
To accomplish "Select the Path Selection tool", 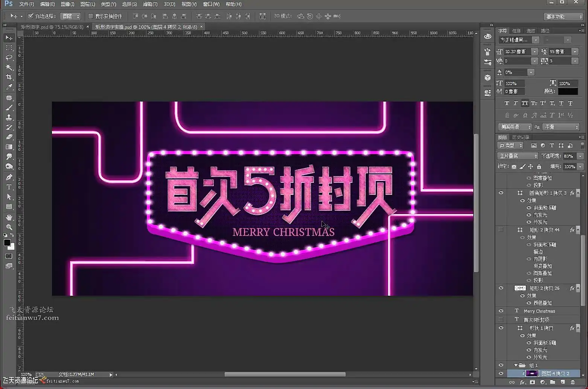I will (x=9, y=197).
